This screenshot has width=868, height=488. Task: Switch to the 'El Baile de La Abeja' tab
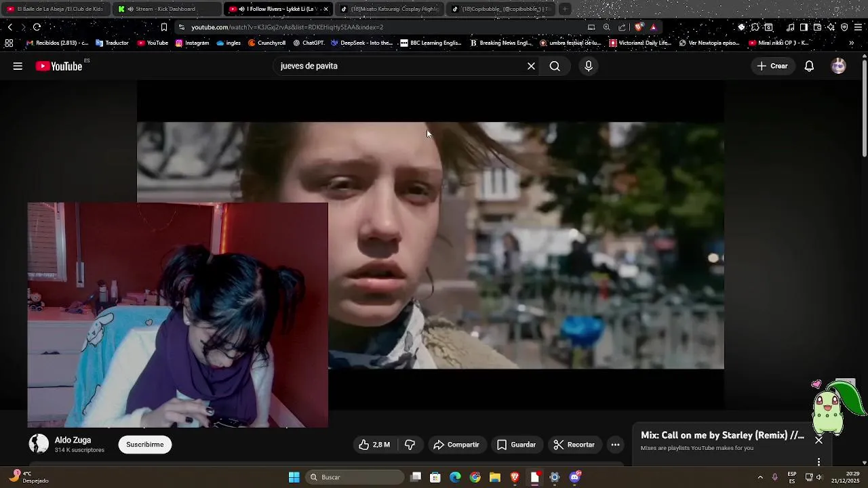point(56,9)
